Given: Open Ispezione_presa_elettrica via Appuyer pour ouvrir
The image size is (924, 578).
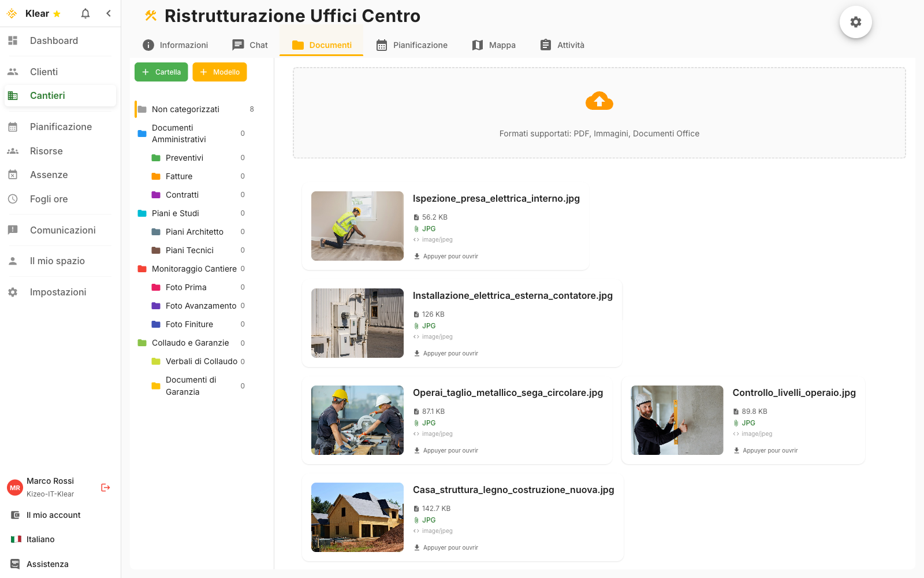Looking at the screenshot, I should pos(446,256).
